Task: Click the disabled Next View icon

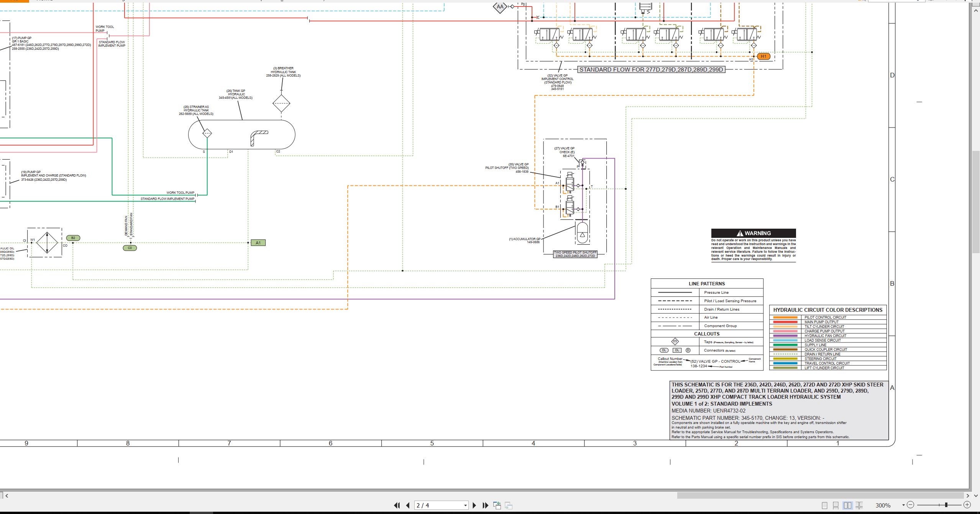Action: coord(509,505)
